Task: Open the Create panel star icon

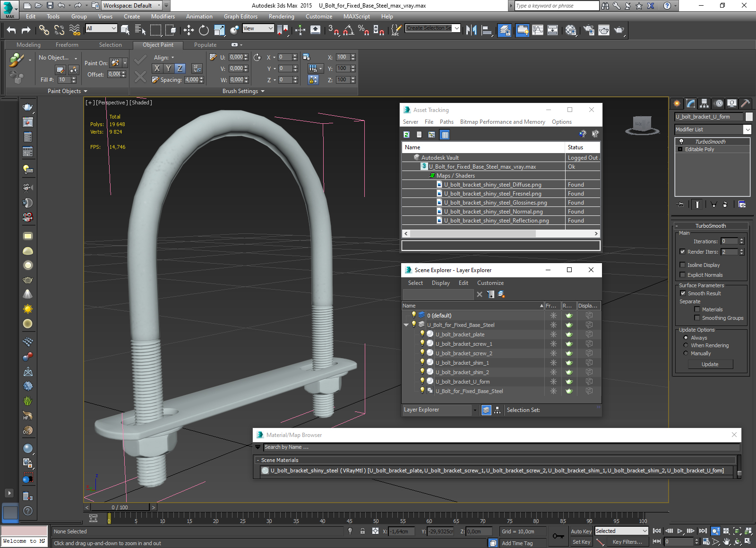Action: point(677,103)
